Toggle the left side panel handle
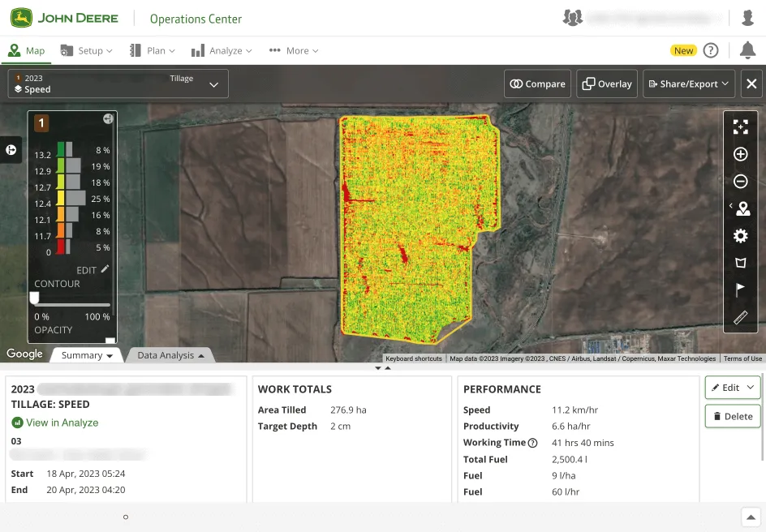Screen dimensions: 766x532 (x=11, y=150)
